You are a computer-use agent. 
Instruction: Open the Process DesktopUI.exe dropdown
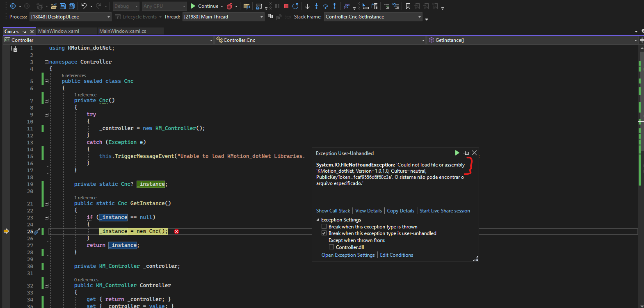109,17
